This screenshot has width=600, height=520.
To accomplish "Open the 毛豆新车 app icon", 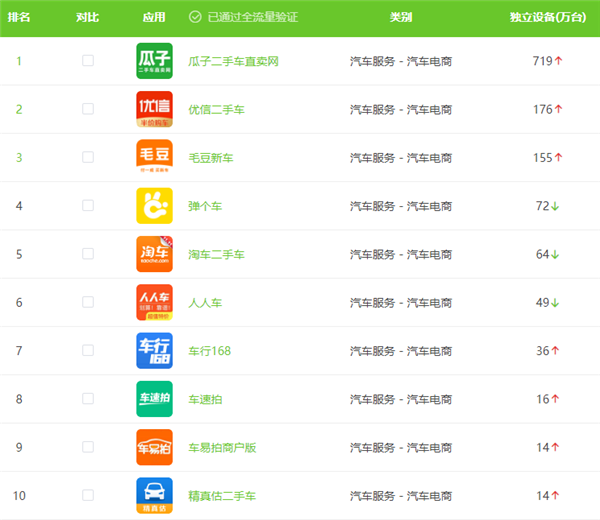I will tap(154, 157).
